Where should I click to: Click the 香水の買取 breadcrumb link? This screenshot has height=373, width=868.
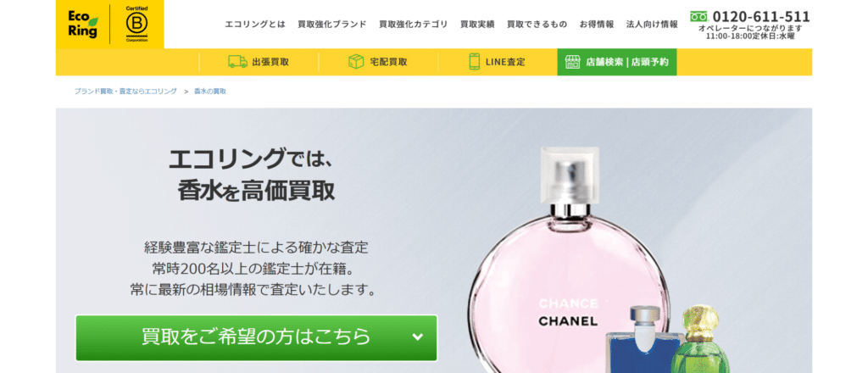tap(210, 92)
